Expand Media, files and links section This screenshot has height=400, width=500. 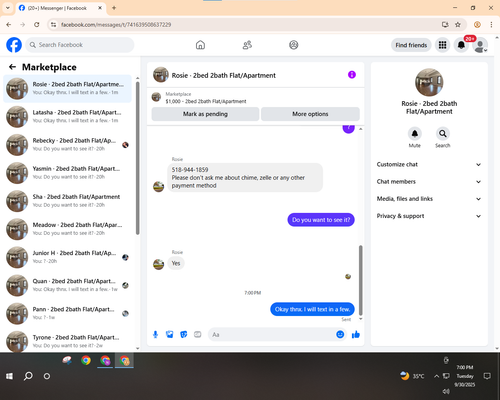click(x=429, y=199)
